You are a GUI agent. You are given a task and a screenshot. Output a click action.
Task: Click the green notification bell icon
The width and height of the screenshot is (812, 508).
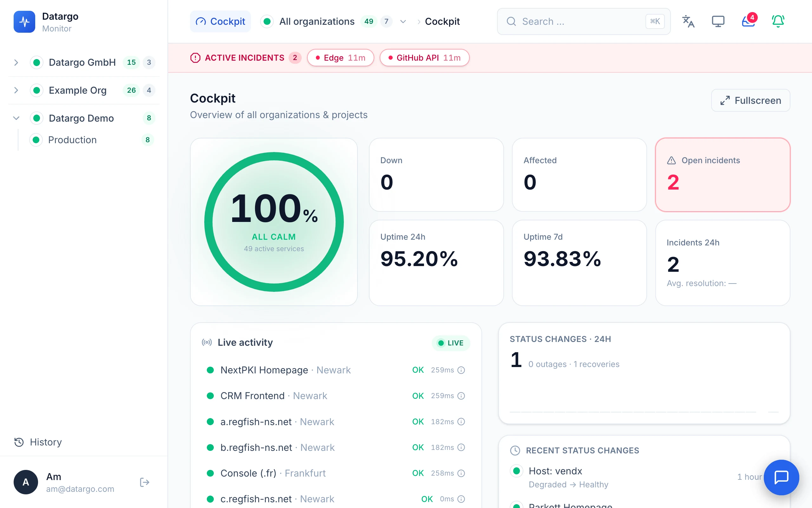[x=778, y=22]
